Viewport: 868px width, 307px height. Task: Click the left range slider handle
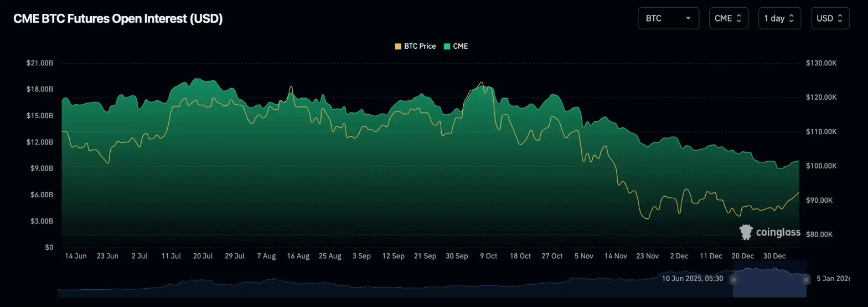733,280
